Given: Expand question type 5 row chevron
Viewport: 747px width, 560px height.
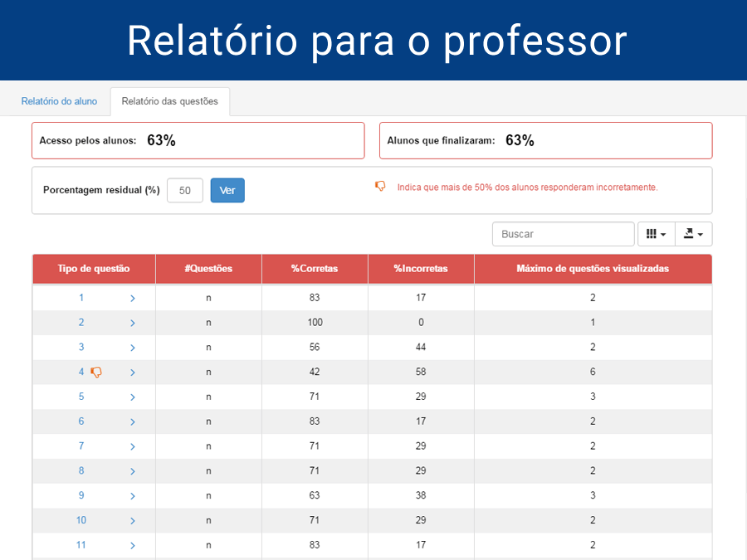Looking at the screenshot, I should 133,397.
